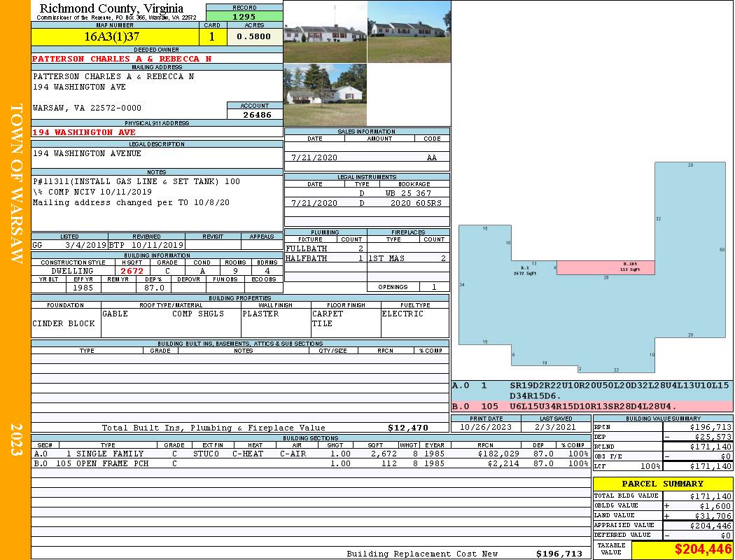Click the physical address 194 Washington Ave

point(84,132)
